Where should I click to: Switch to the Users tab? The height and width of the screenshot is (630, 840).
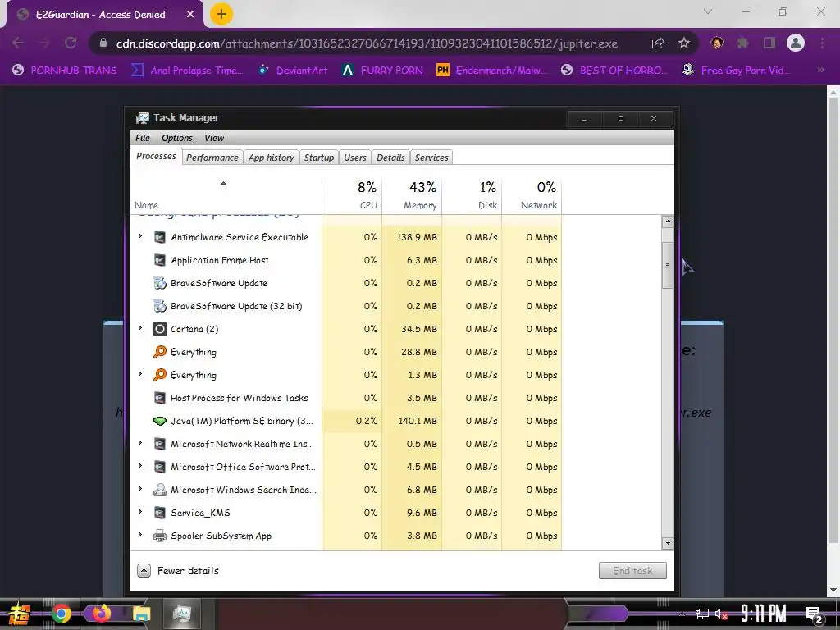click(x=354, y=157)
